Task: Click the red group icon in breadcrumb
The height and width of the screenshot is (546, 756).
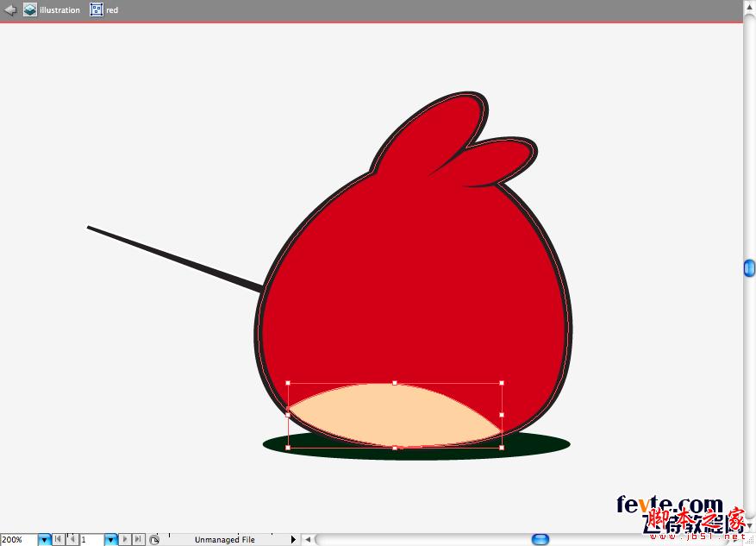Action: pyautogui.click(x=97, y=9)
